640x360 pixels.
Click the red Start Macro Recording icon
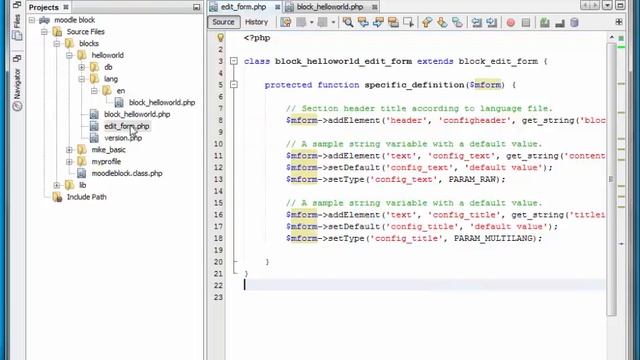511,22
